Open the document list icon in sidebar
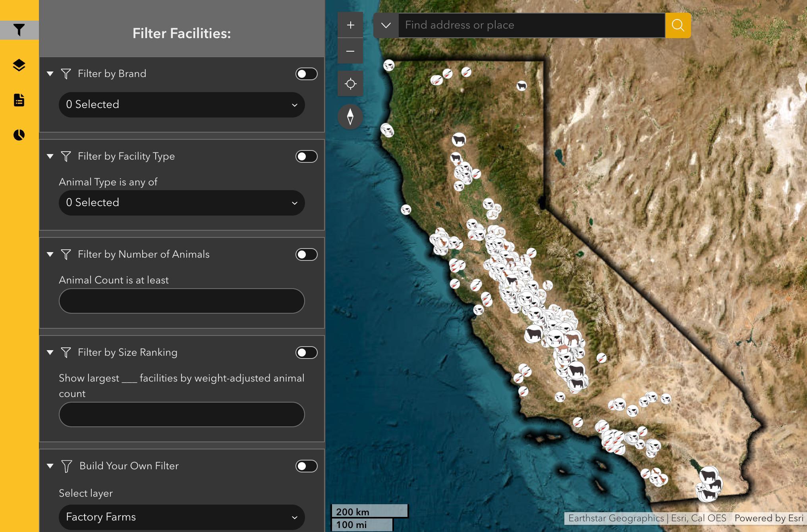 [x=19, y=100]
